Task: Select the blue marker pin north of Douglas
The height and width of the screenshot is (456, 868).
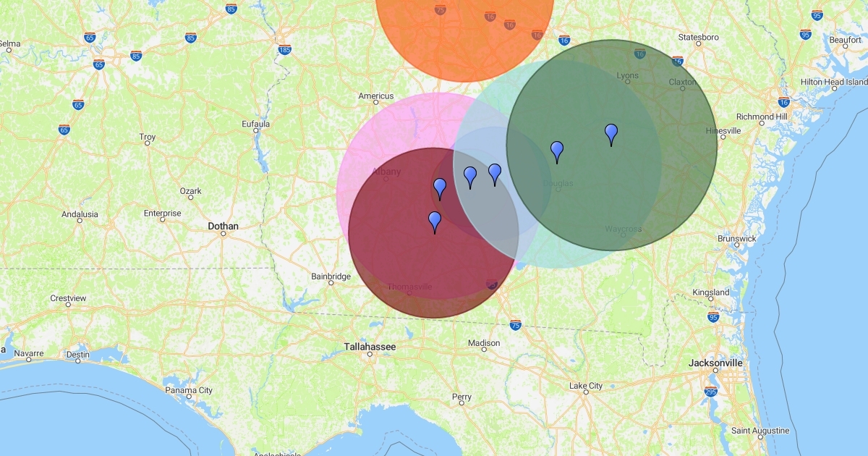Action: pyautogui.click(x=557, y=152)
